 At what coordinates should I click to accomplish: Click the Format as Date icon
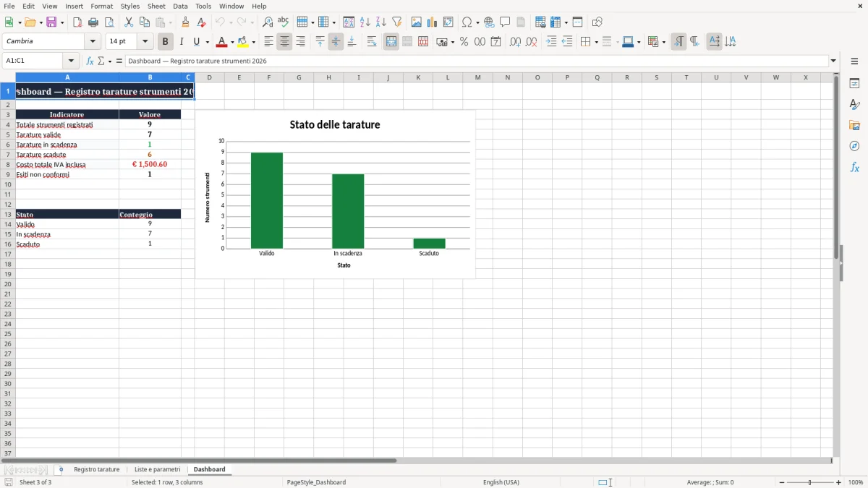(x=495, y=42)
